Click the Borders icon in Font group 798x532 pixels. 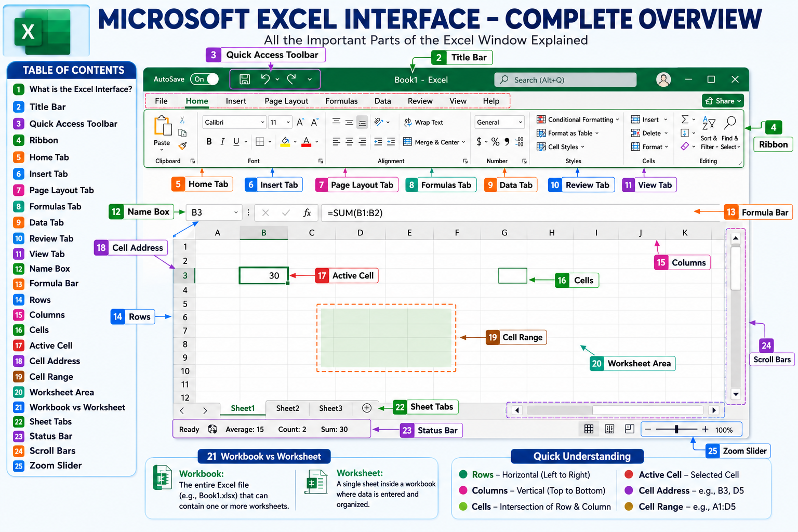pos(260,141)
